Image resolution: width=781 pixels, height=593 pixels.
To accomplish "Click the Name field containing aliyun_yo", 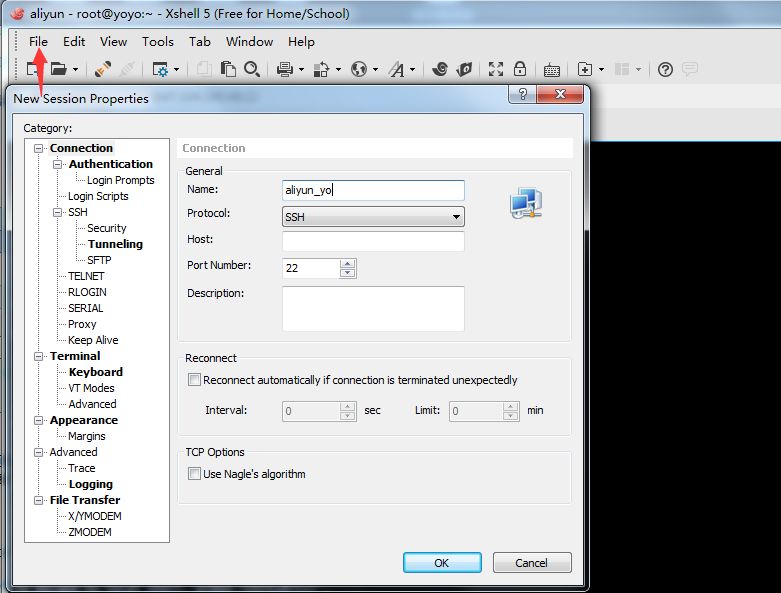I will pos(373,190).
